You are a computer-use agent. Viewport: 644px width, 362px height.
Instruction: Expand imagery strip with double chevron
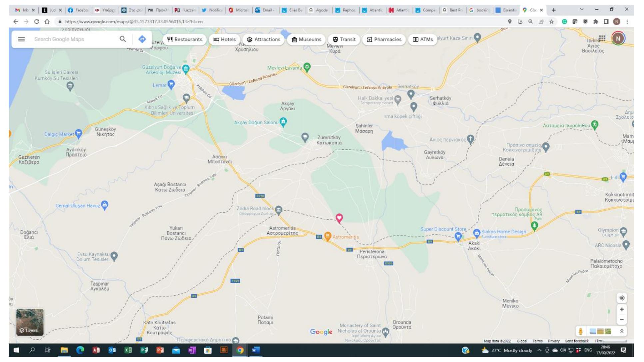click(622, 331)
